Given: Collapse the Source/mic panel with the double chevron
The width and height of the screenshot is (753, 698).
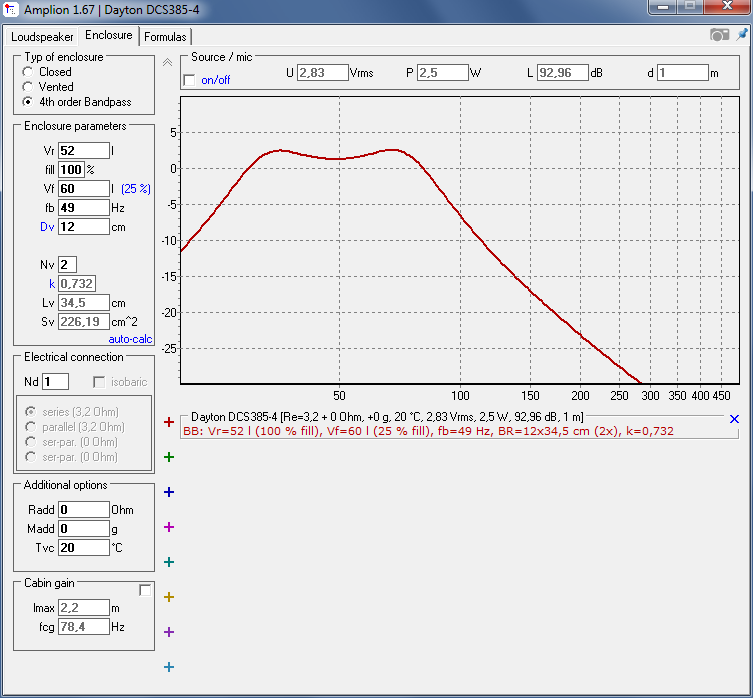Looking at the screenshot, I should click(167, 62).
